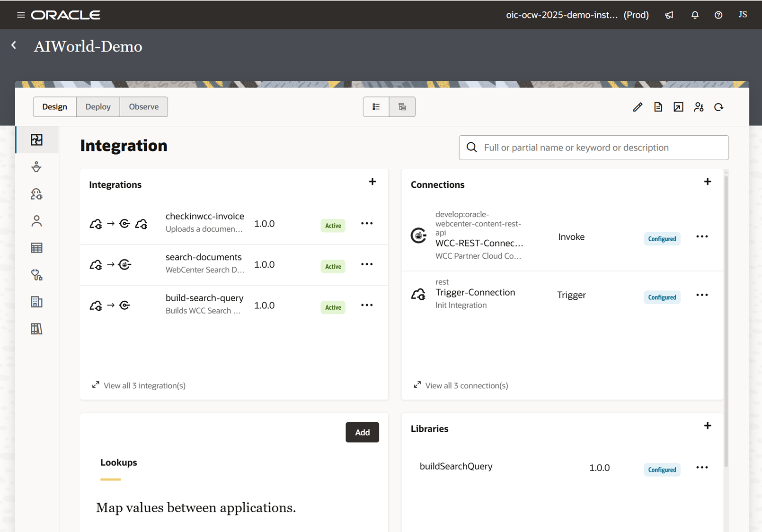
Task: Open the Libraries section from the sidebar
Action: [x=36, y=329]
